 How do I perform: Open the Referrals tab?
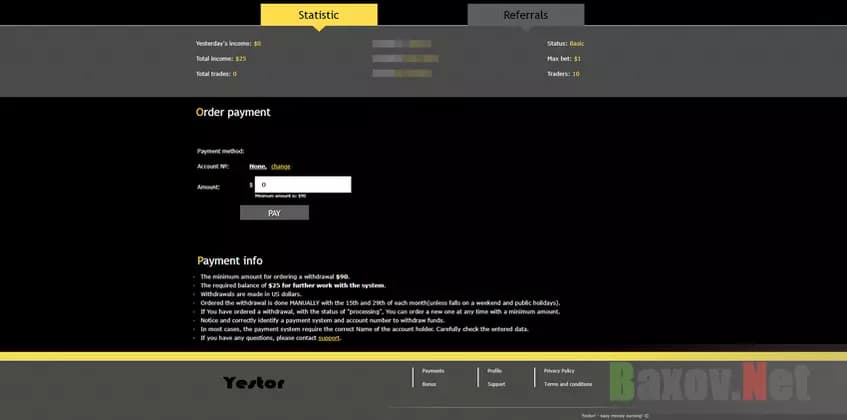[525, 15]
